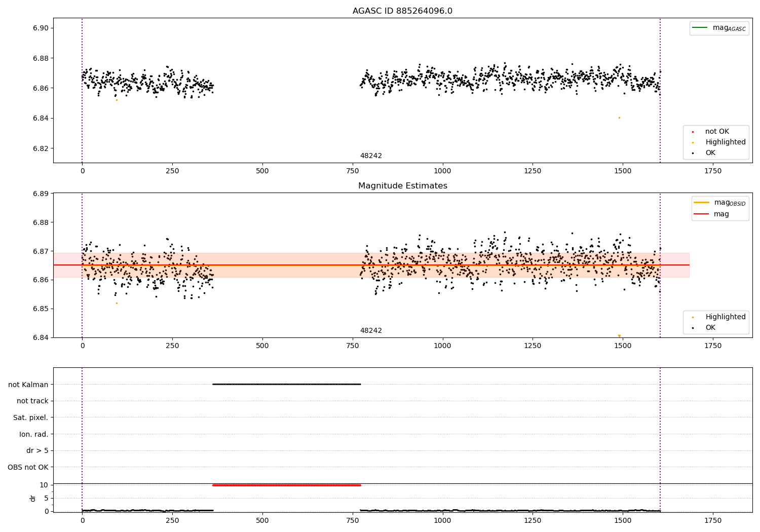The height and width of the screenshot is (532, 760).
Task: Click the 'dr > 5' row label
Action: (37, 451)
